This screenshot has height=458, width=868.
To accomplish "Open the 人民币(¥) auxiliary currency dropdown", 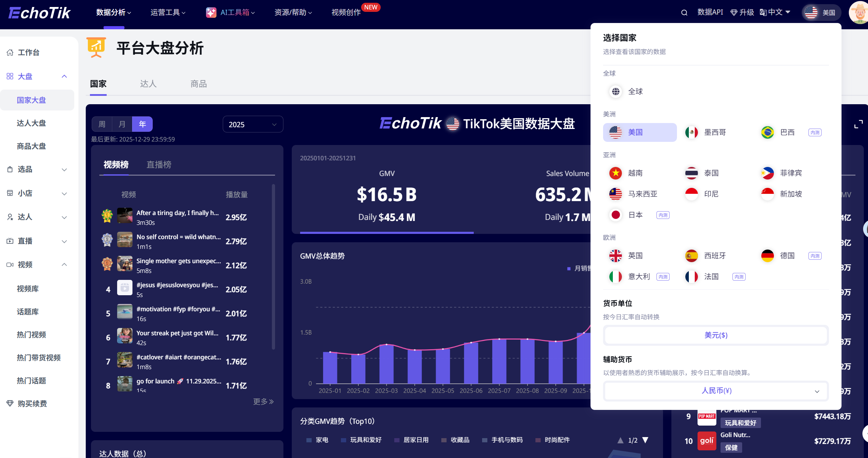I will point(716,391).
